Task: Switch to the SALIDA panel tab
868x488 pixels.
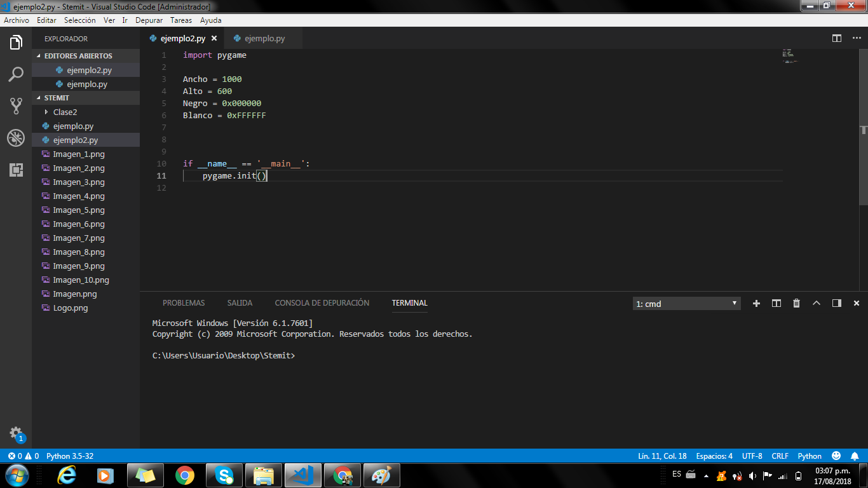Action: tap(240, 303)
